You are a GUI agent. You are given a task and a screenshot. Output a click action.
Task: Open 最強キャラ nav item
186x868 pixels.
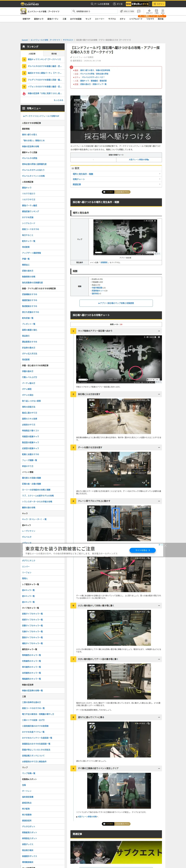pos(39,19)
